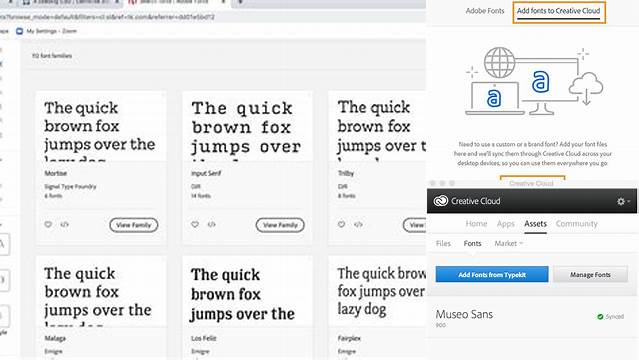Click the font families count text
The height and width of the screenshot is (360, 639).
click(x=52, y=56)
